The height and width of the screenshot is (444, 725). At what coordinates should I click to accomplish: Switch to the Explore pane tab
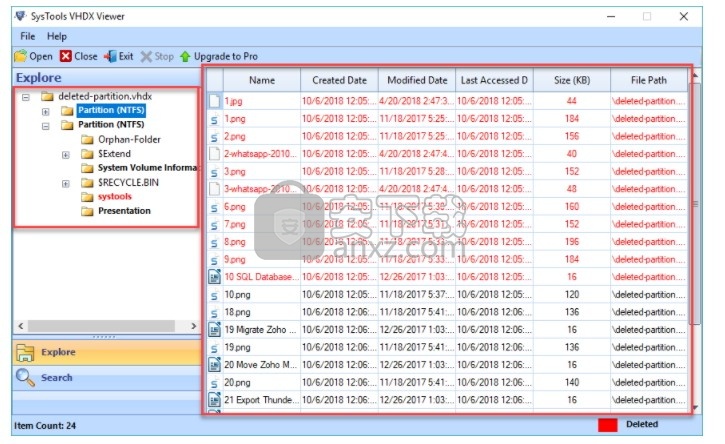click(107, 352)
